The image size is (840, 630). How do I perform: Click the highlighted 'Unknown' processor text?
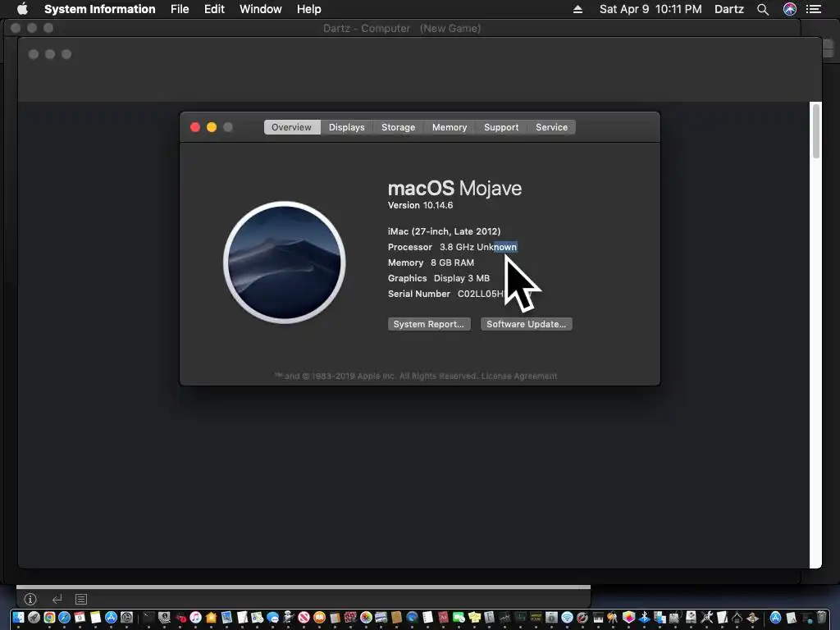click(x=496, y=247)
